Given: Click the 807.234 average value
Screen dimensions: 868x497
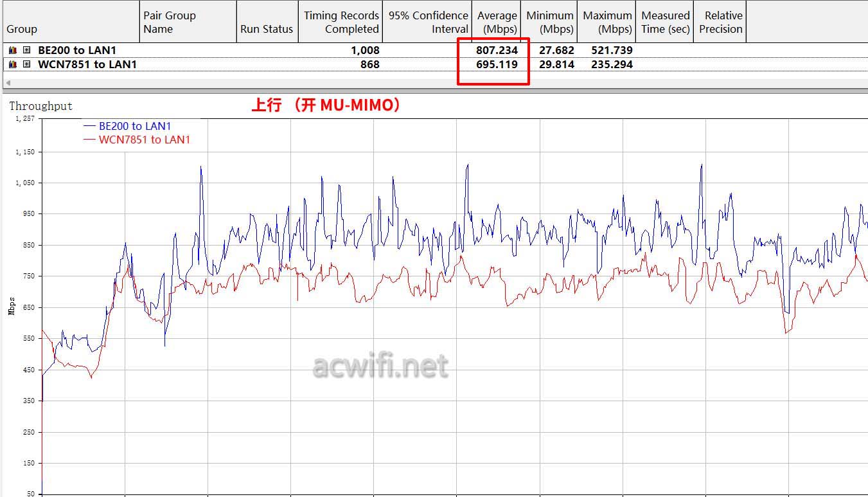Looking at the screenshot, I should pos(497,50).
